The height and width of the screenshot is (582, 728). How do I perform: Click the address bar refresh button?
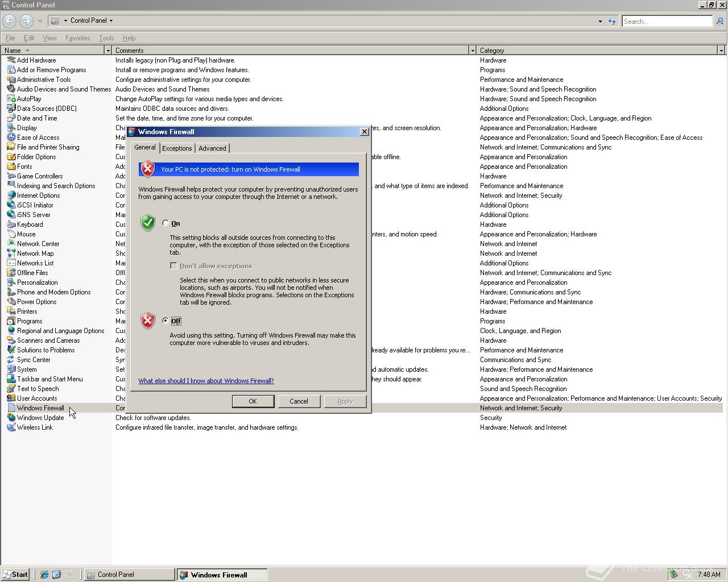(612, 22)
